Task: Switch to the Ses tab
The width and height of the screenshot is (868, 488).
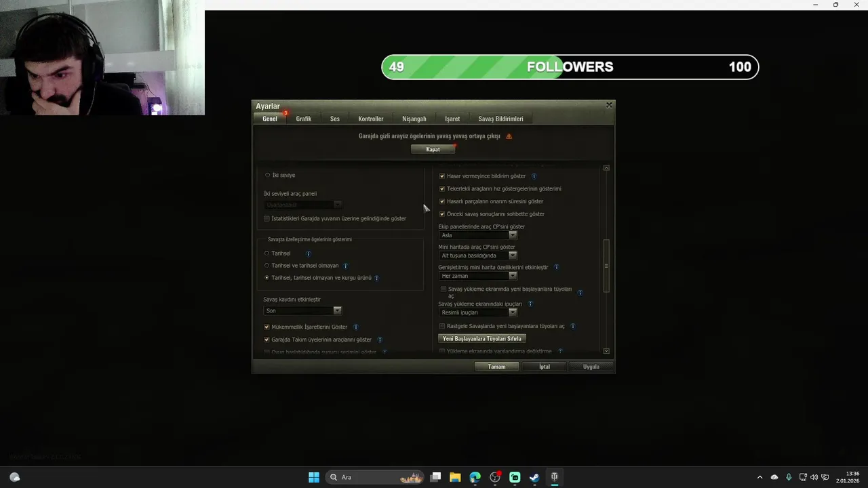Action: click(x=335, y=119)
